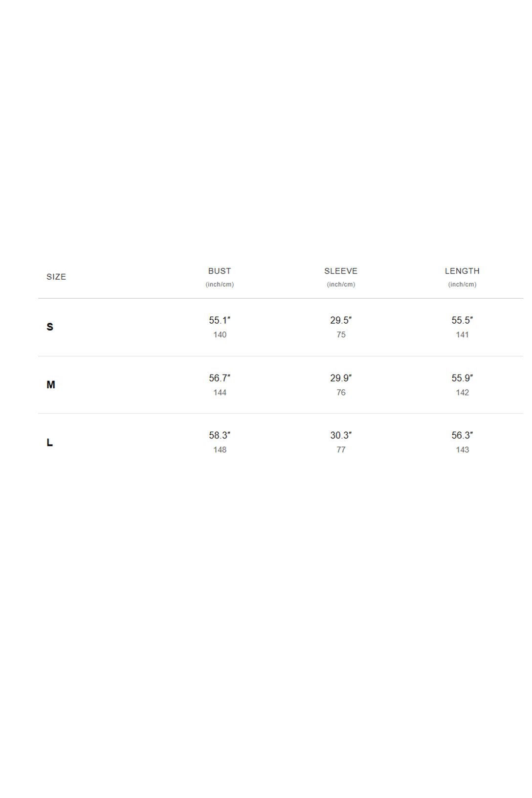Click the 55.5" length value for S

pyautogui.click(x=462, y=320)
